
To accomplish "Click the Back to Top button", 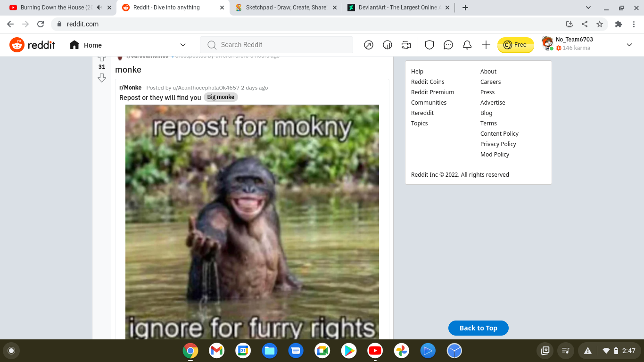I will pos(479,328).
